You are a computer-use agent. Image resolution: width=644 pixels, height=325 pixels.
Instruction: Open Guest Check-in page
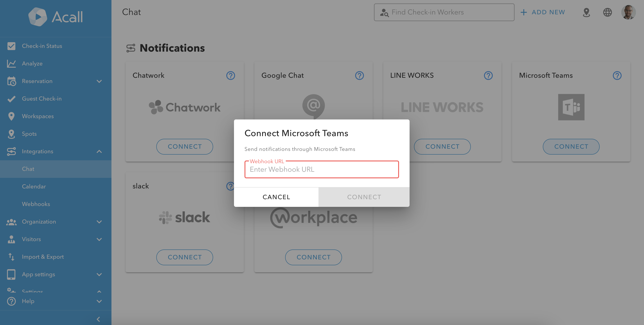[56, 99]
